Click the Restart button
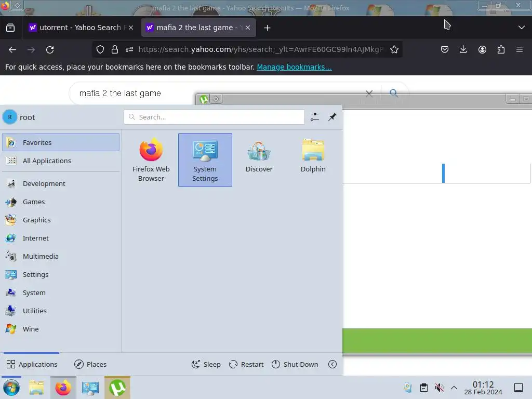The height and width of the screenshot is (399, 532). coord(246,364)
